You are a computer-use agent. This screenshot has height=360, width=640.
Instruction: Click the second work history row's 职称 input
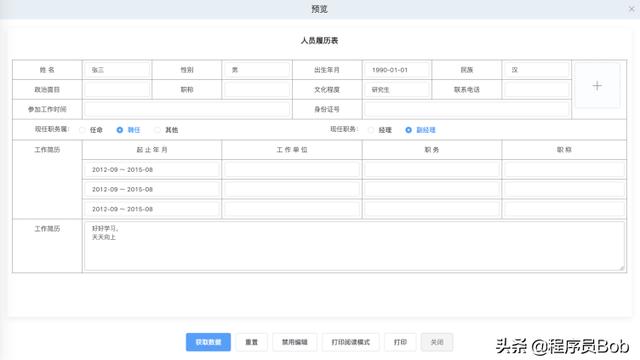[x=564, y=189]
